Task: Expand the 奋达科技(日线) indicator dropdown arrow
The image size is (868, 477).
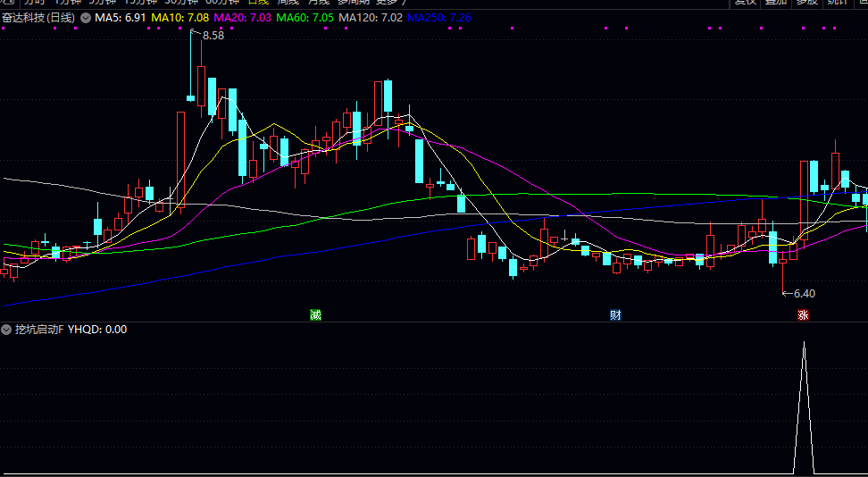Action: [x=85, y=18]
